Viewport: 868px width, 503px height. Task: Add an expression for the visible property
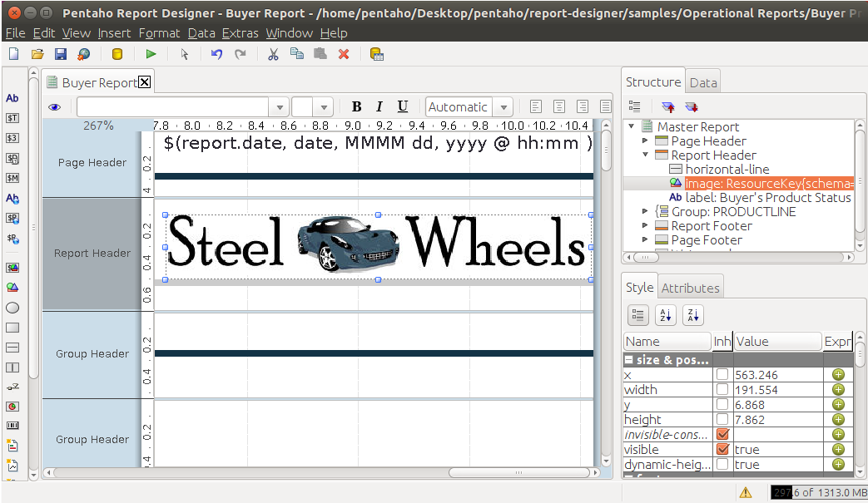click(x=838, y=449)
